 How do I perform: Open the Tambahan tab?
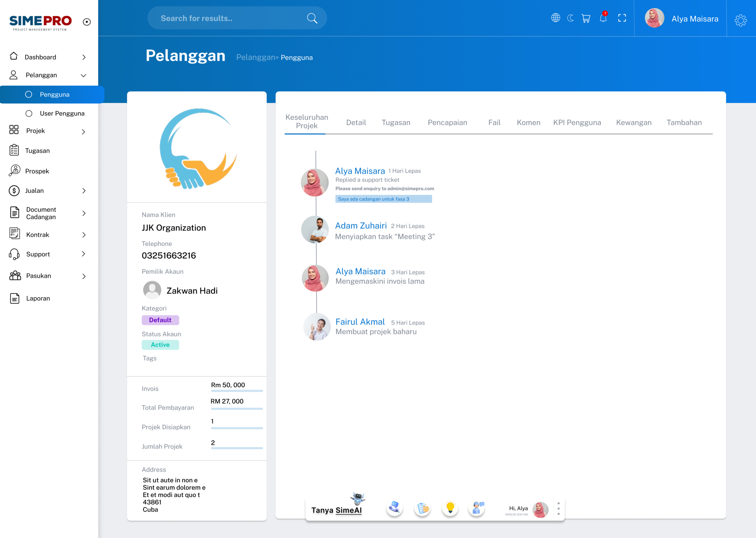coord(684,122)
